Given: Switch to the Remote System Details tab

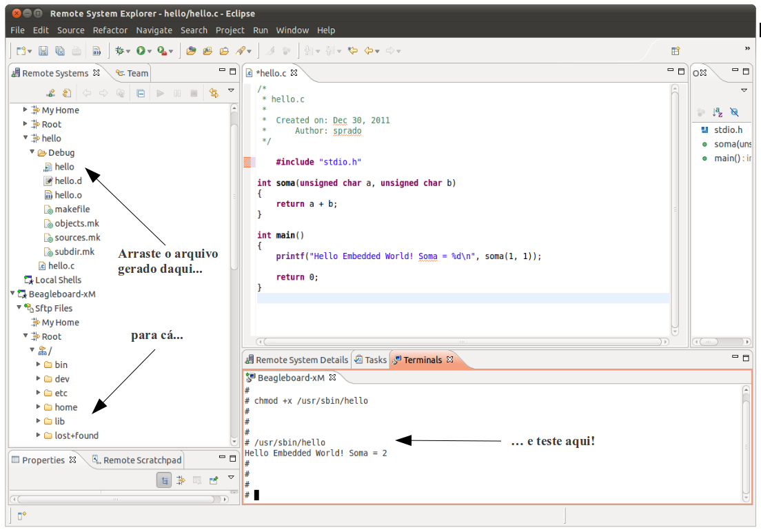Looking at the screenshot, I should coord(296,360).
